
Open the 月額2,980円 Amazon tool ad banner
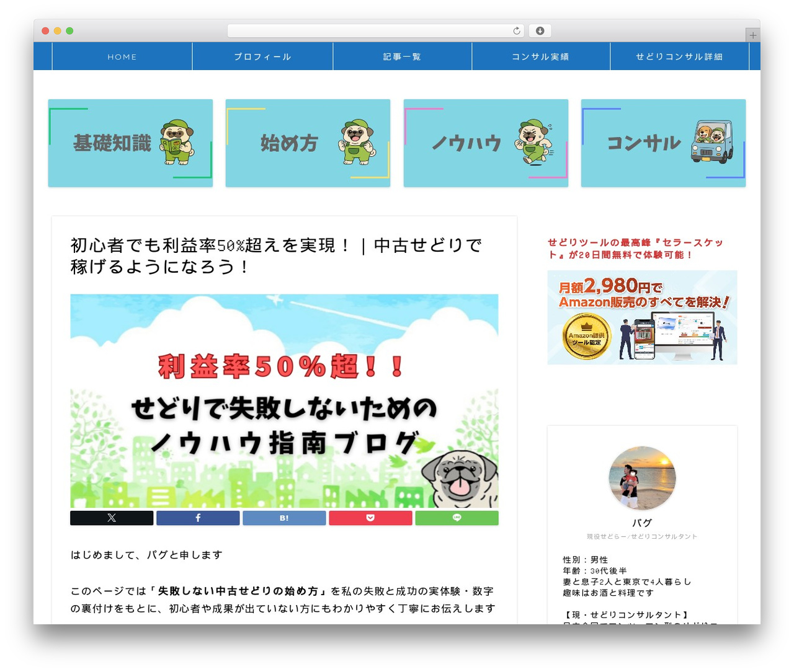click(x=642, y=317)
